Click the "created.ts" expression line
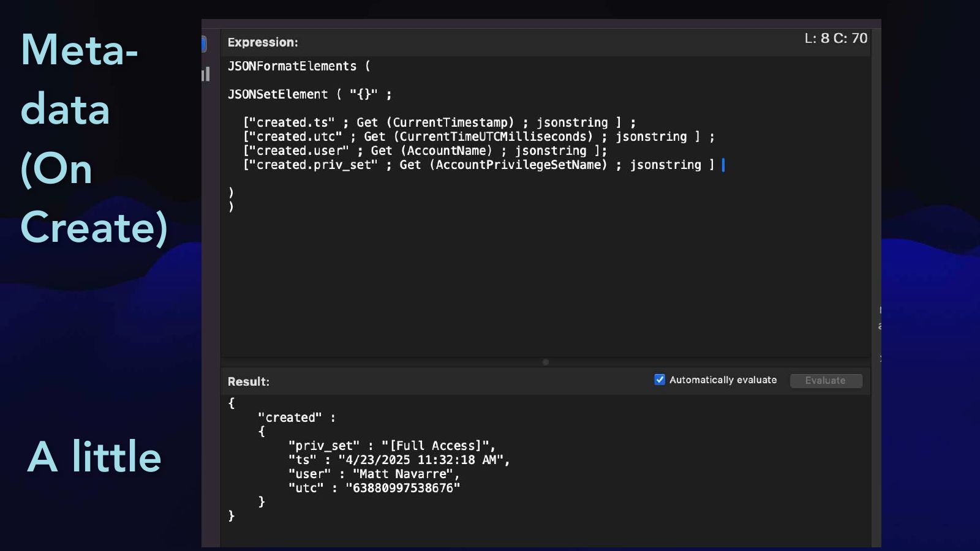This screenshot has height=551, width=980. click(x=439, y=122)
